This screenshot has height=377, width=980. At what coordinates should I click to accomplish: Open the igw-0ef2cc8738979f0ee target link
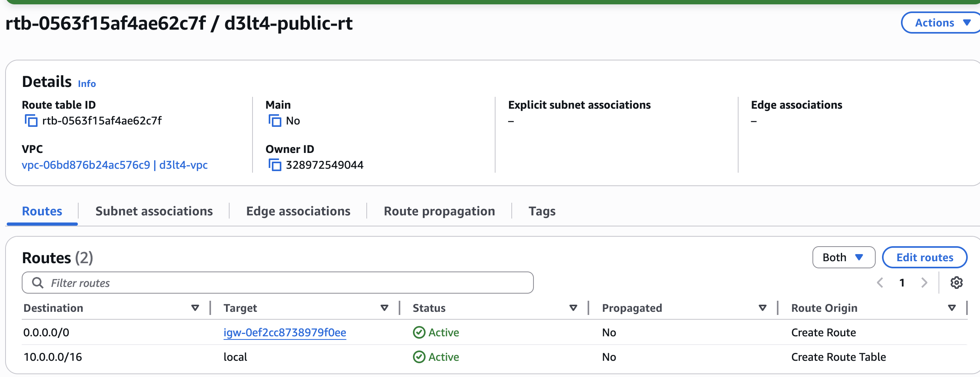pos(285,332)
